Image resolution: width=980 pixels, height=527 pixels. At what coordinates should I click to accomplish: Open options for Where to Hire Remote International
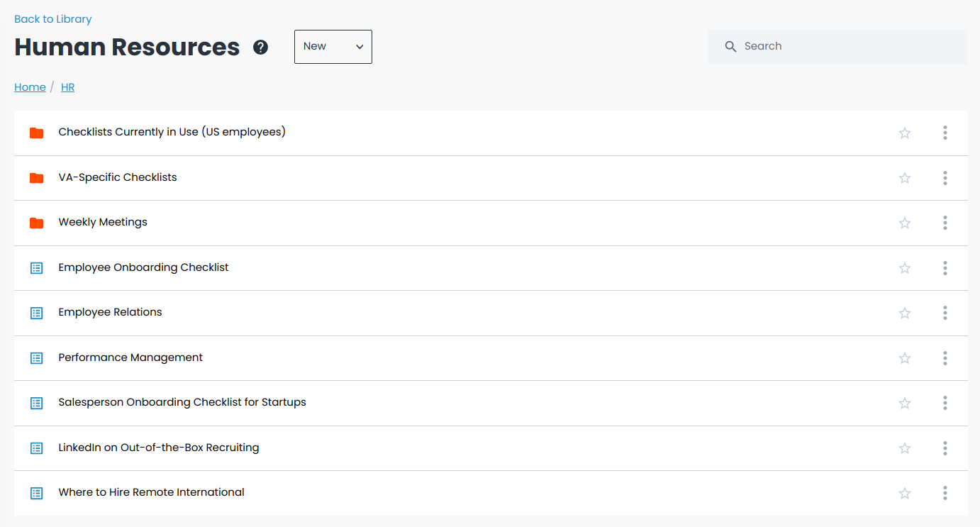point(945,493)
